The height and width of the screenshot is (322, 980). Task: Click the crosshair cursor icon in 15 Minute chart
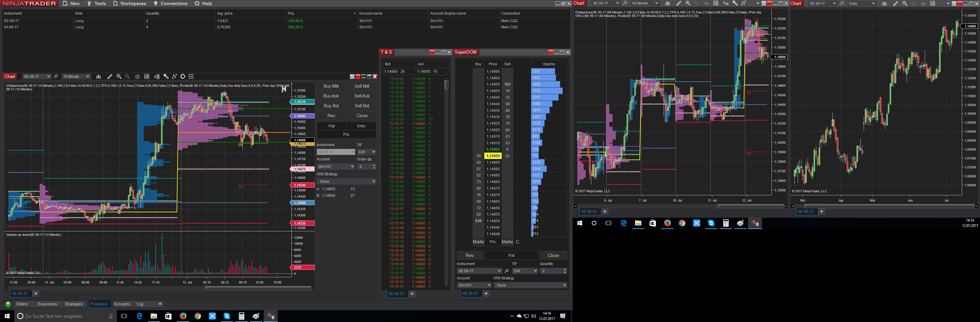click(x=137, y=76)
